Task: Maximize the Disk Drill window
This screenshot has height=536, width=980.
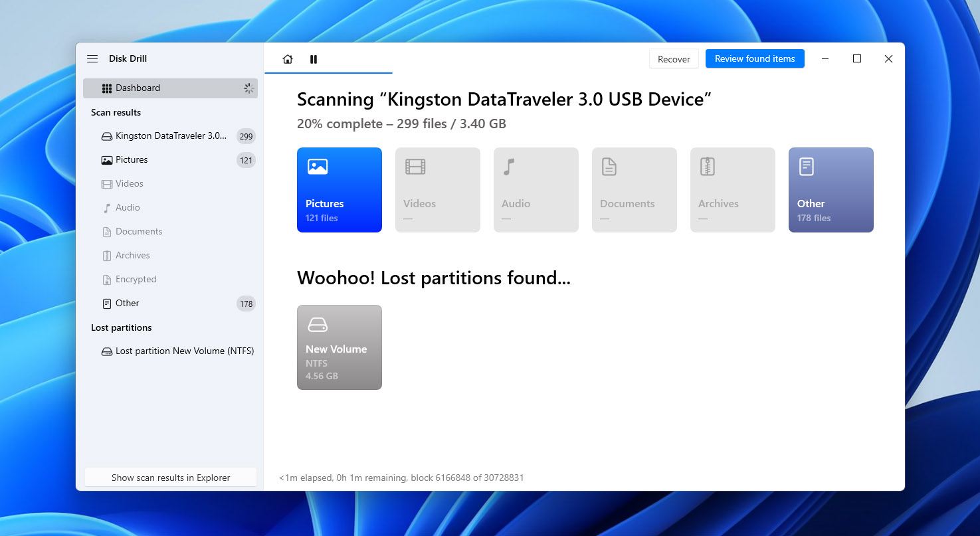Action: 857,59
